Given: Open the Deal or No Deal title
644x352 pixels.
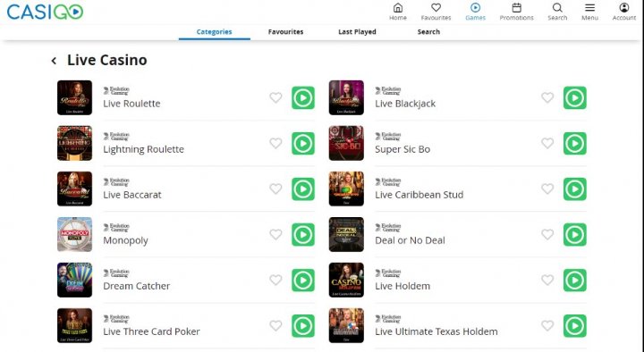Looking at the screenshot, I should pos(410,240).
